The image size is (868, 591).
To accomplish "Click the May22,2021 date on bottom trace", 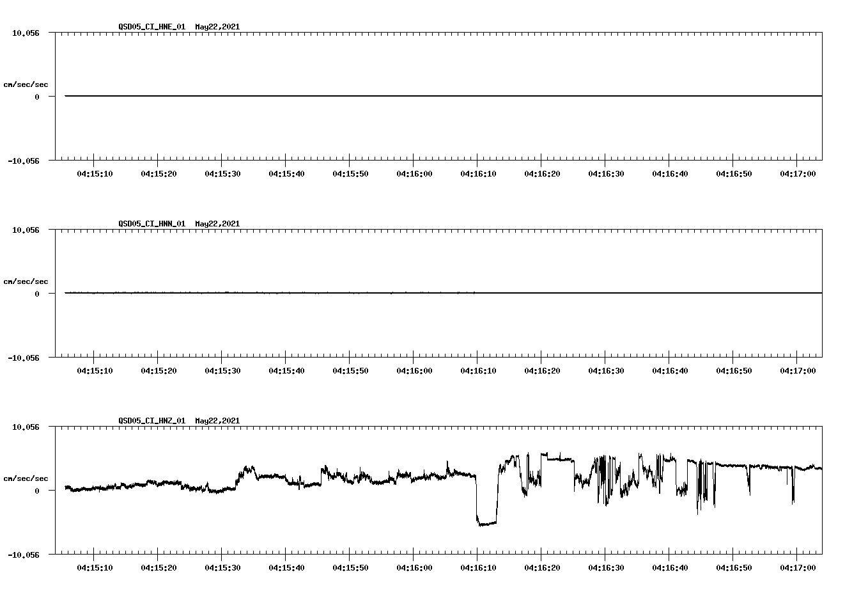I will (x=216, y=421).
